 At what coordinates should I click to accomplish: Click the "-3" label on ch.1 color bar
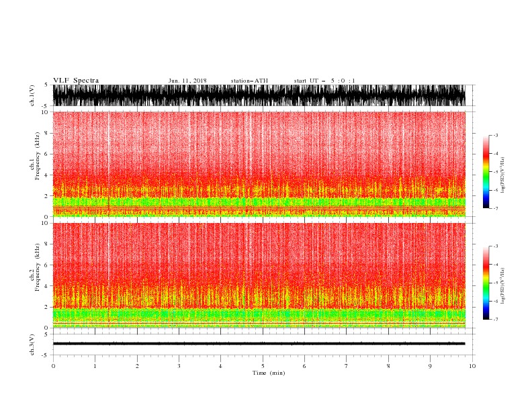click(x=496, y=135)
